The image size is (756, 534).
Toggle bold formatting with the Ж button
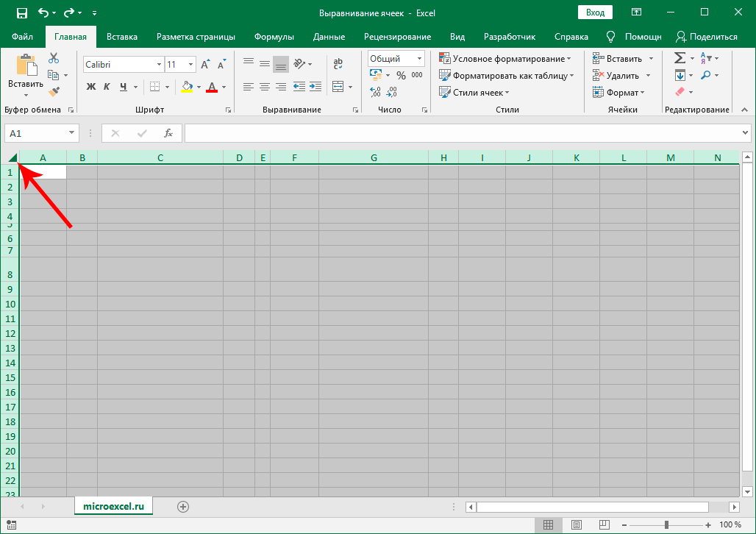tap(91, 87)
